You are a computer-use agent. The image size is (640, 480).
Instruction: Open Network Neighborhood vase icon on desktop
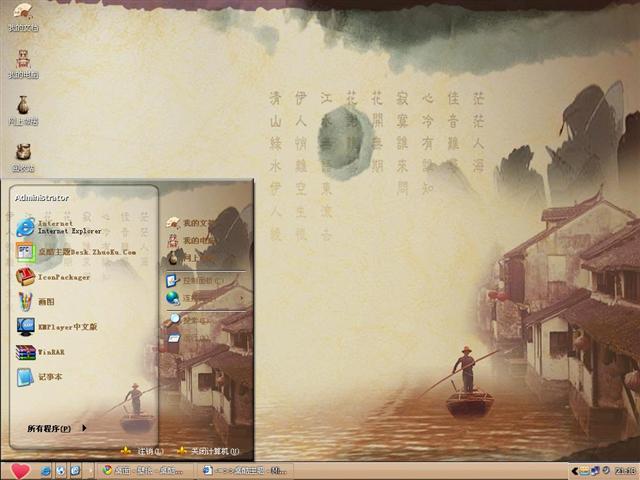(x=23, y=110)
